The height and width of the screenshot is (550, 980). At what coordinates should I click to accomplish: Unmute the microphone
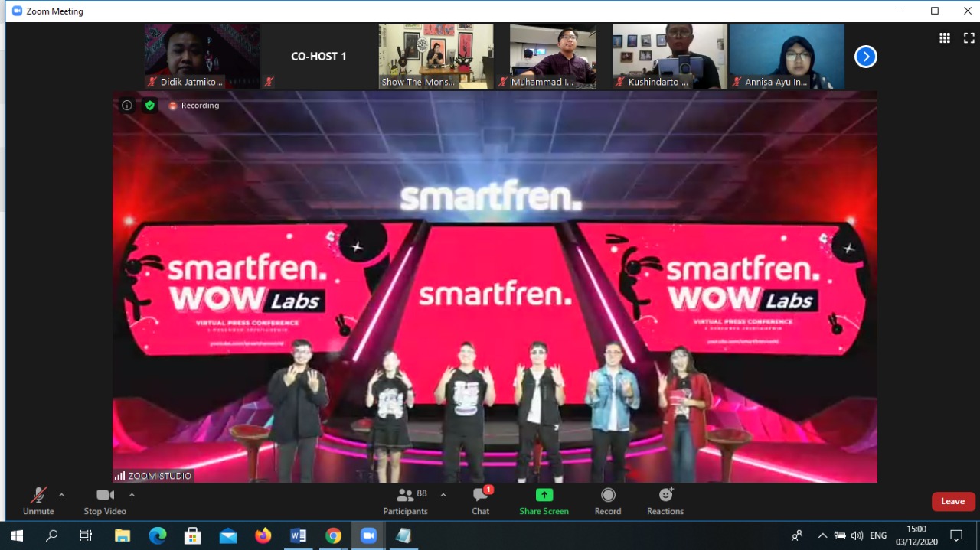[x=38, y=501]
